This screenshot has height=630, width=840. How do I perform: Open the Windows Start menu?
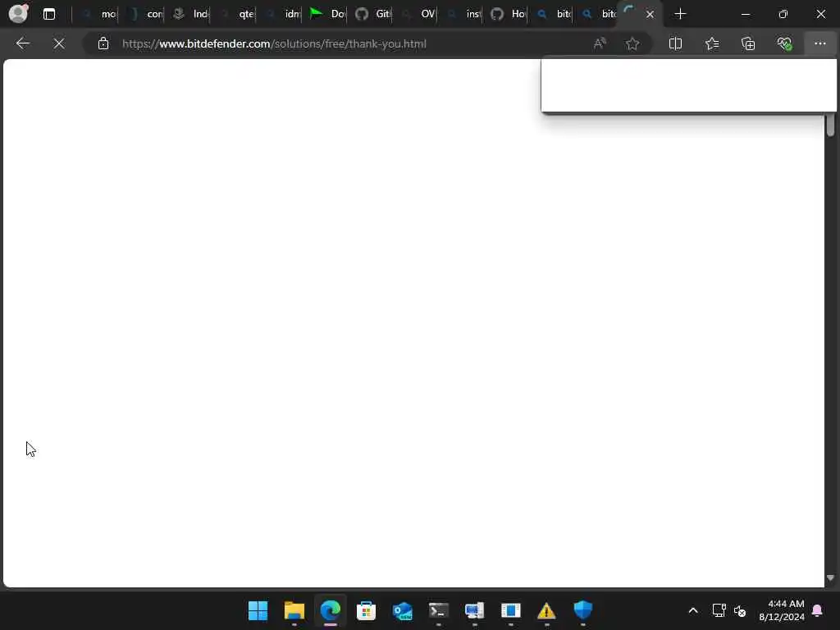[x=258, y=610]
